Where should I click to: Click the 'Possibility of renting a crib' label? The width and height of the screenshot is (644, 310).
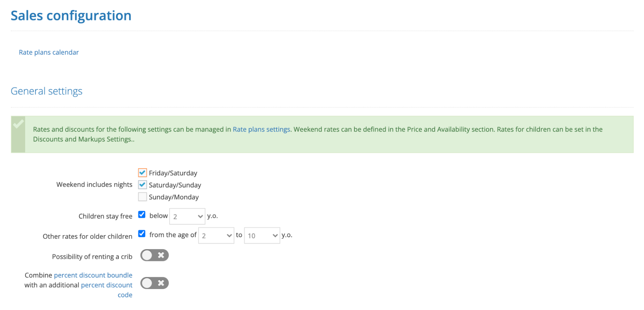92,257
